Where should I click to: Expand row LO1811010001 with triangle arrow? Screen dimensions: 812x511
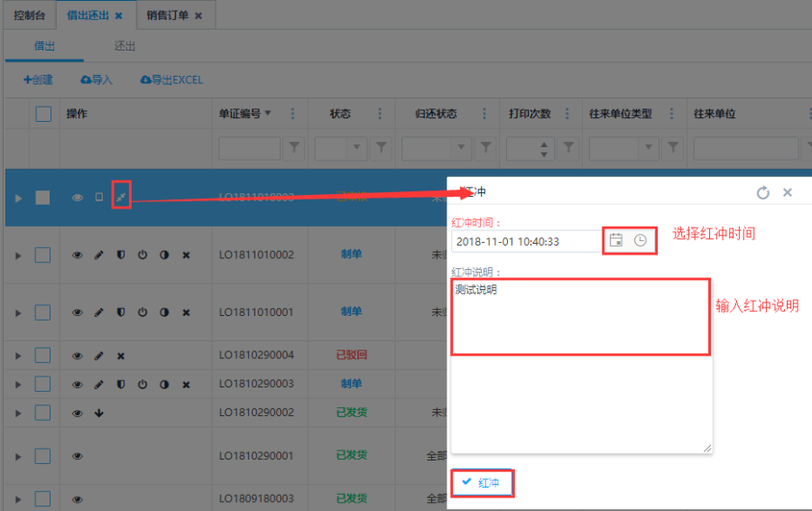point(17,312)
